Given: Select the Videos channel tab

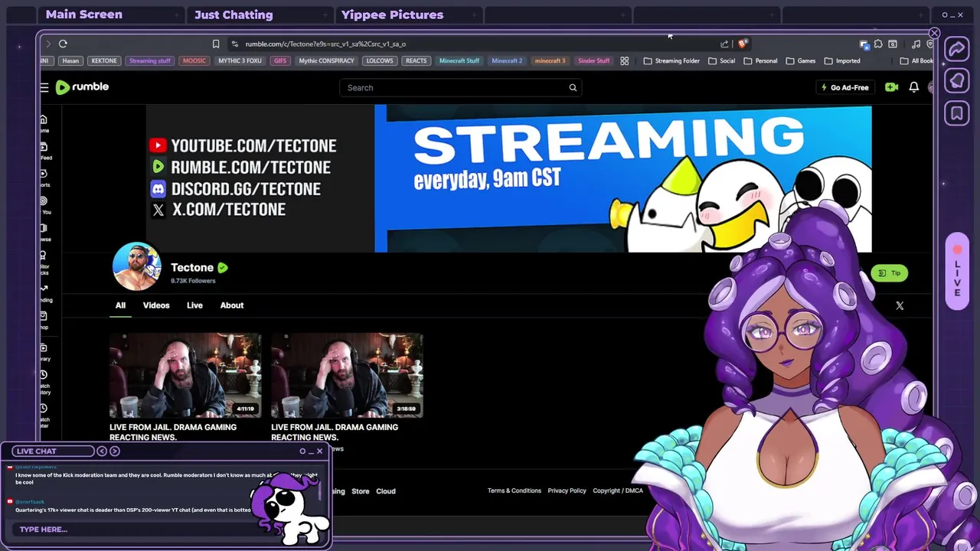Looking at the screenshot, I should (156, 305).
